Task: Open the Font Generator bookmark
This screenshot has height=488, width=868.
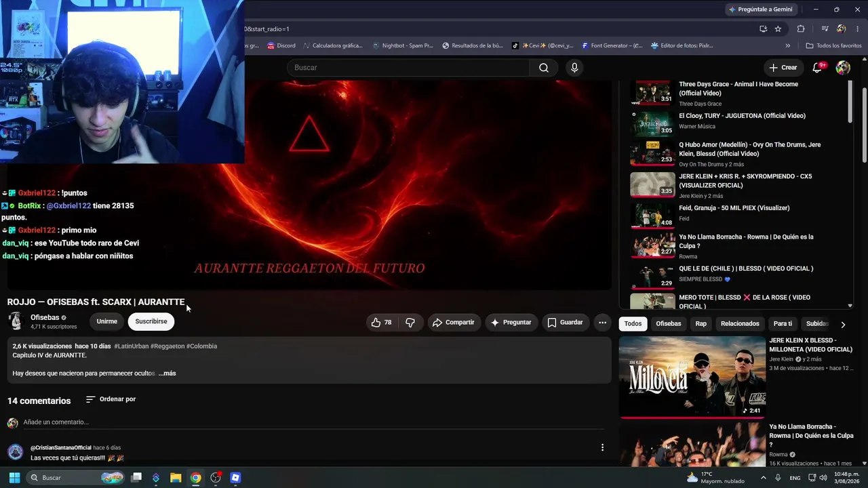Action: click(611, 46)
